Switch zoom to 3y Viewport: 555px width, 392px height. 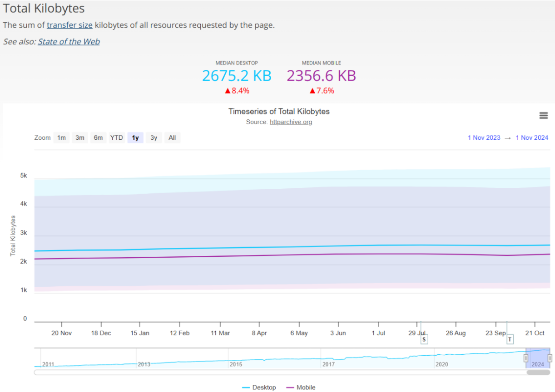154,137
